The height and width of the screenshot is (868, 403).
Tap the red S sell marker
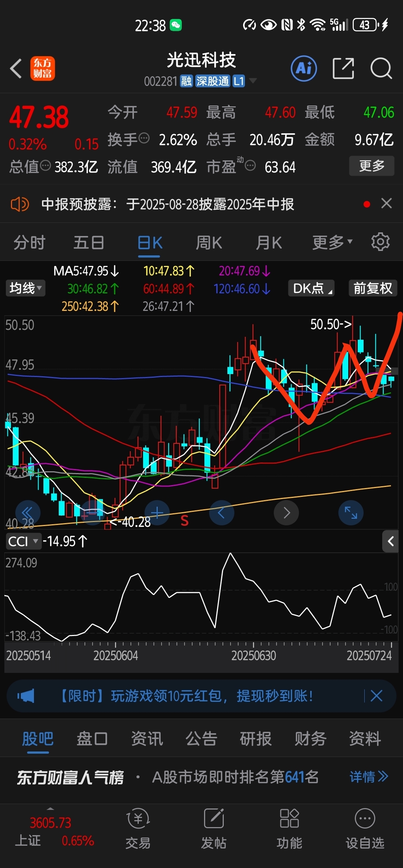(185, 521)
